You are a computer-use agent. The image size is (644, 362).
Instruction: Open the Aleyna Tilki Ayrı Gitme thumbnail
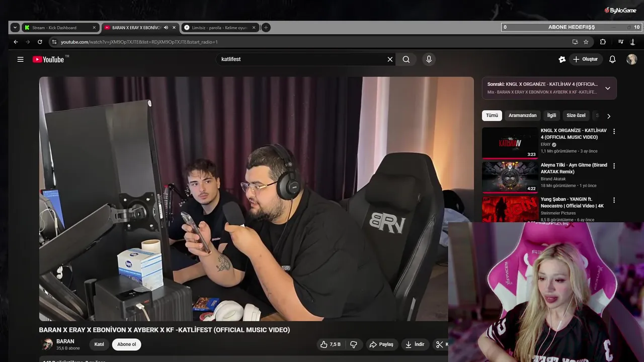[x=510, y=177]
